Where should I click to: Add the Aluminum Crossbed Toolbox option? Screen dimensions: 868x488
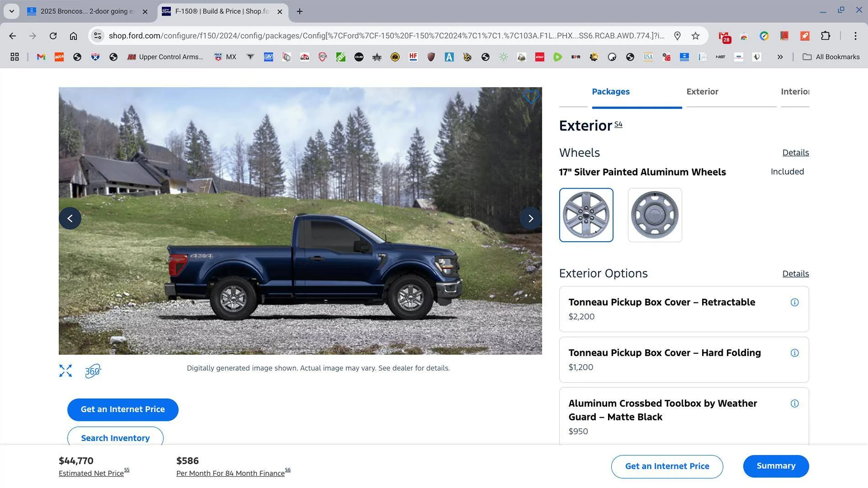tap(684, 416)
